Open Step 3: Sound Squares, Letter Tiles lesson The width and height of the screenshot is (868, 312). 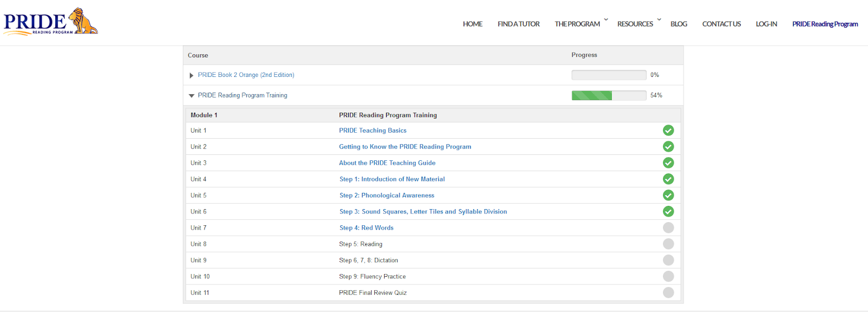click(x=423, y=212)
